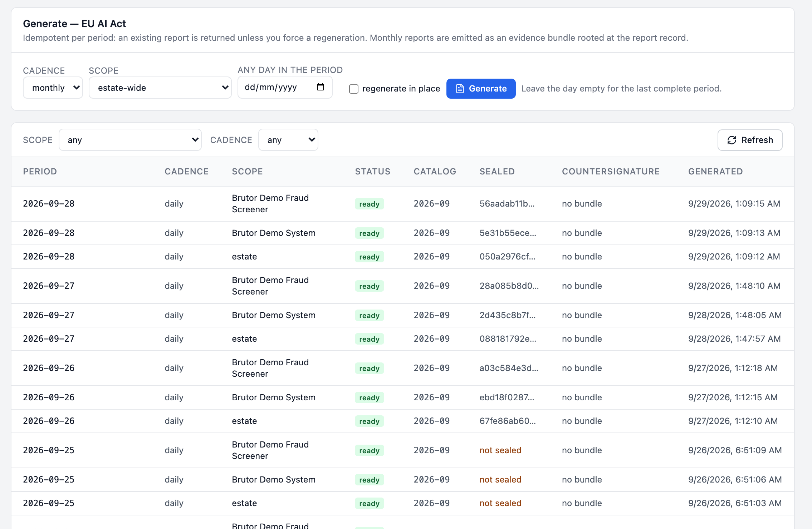Click the SEALED column header

[x=497, y=172]
